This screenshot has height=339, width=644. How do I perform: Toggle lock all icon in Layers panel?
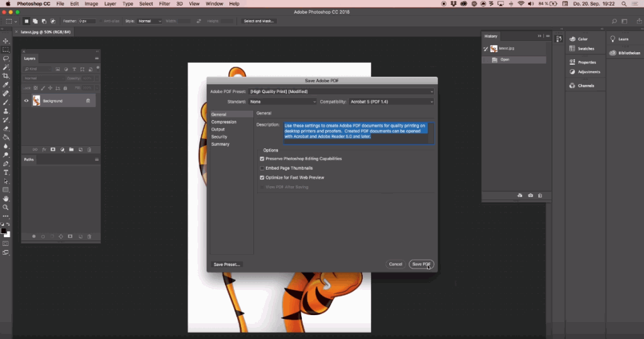(65, 88)
